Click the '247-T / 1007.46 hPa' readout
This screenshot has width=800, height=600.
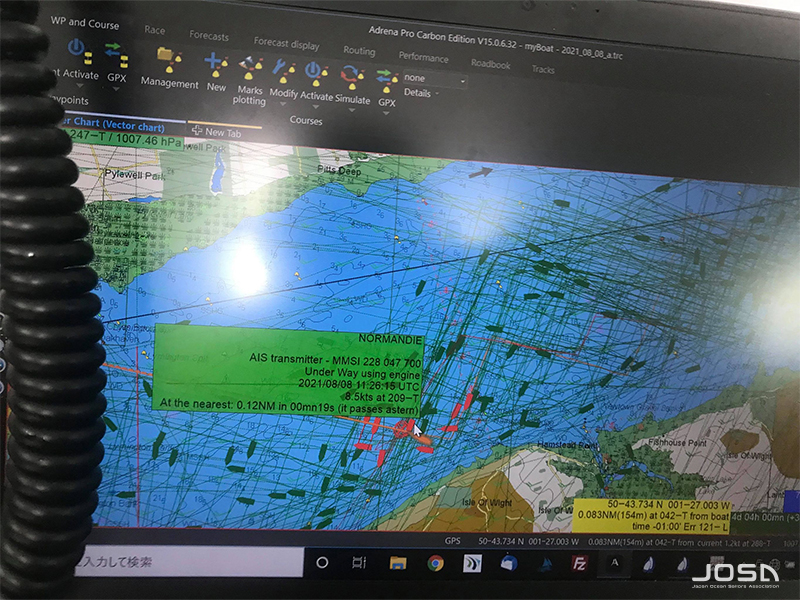point(125,138)
